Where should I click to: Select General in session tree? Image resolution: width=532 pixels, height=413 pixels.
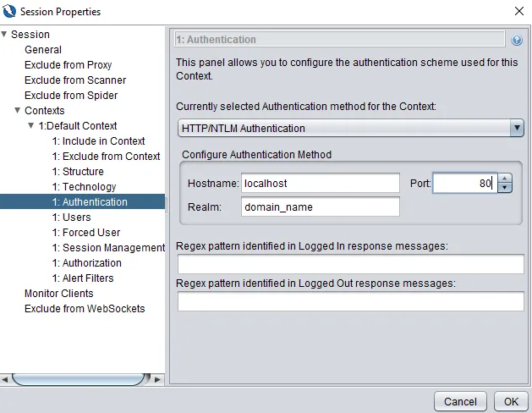(43, 50)
